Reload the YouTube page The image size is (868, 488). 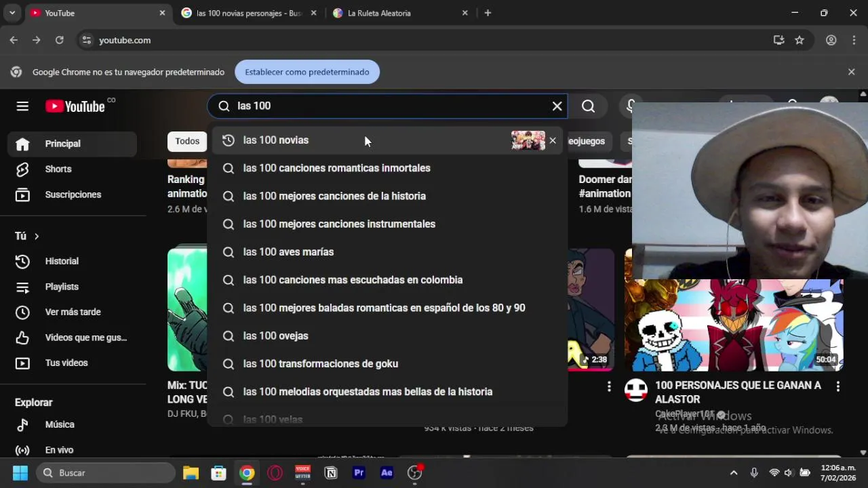(60, 40)
